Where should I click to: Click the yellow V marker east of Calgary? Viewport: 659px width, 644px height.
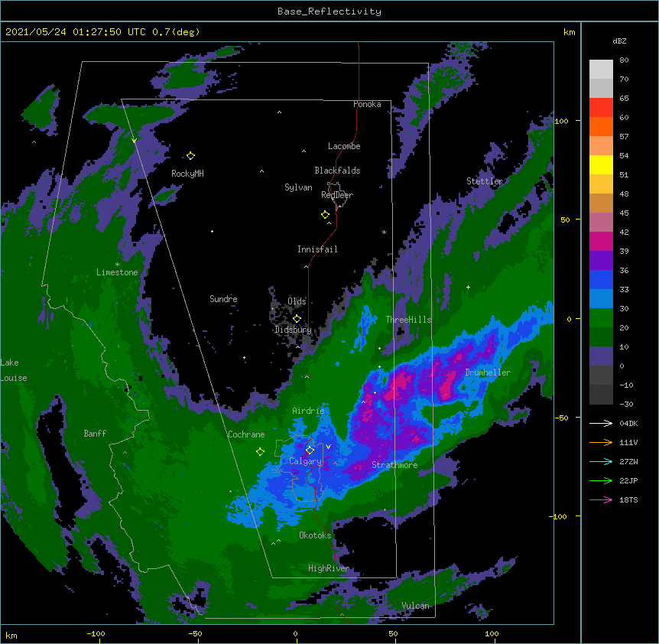(328, 447)
